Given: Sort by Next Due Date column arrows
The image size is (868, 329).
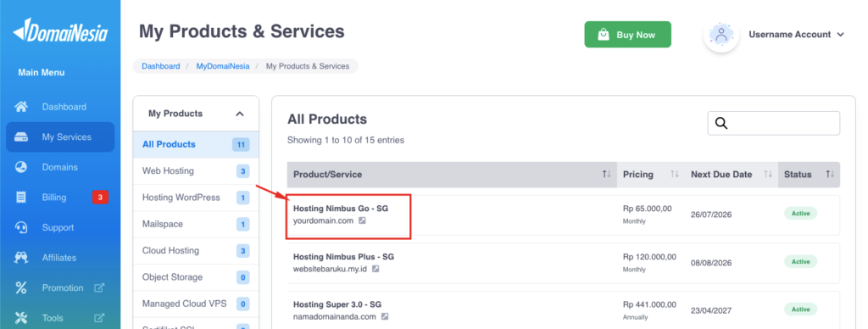Looking at the screenshot, I should 768,175.
